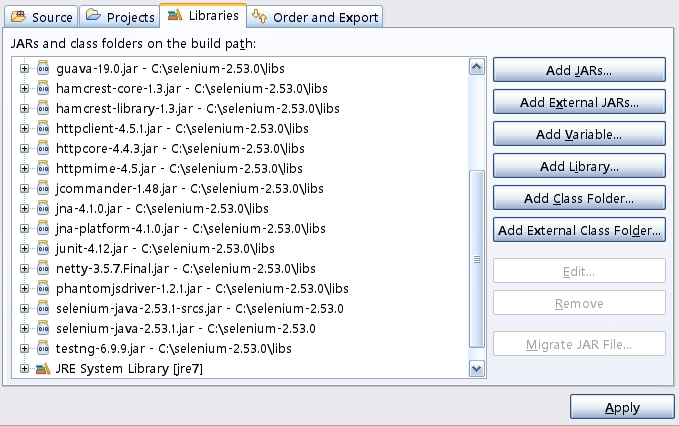Screen dimensions: 679x426
Task: Click the vertical scrollbar thumb
Action: [x=477, y=259]
